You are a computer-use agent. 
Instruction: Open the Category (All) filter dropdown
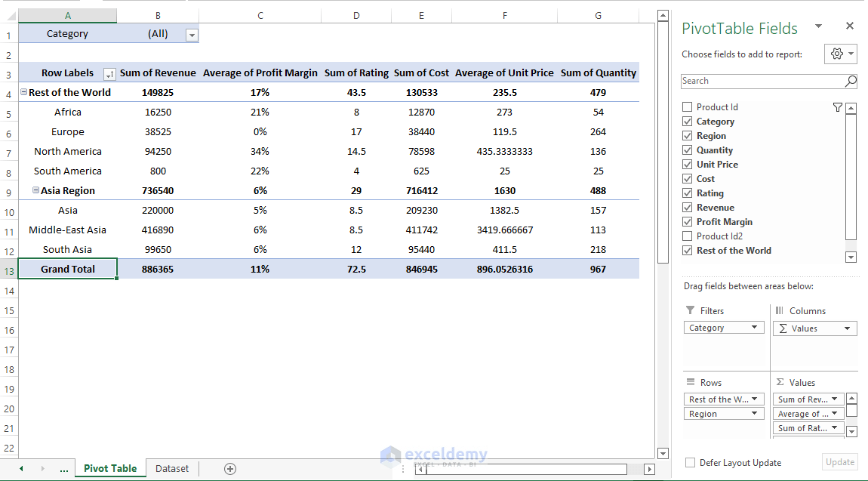tap(192, 34)
